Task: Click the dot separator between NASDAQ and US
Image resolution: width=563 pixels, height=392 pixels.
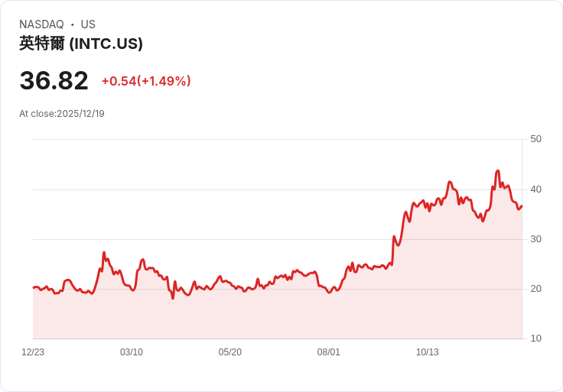Action: click(x=73, y=24)
